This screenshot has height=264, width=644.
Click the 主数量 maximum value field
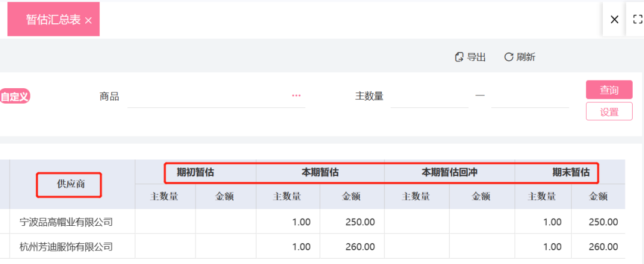pos(530,97)
